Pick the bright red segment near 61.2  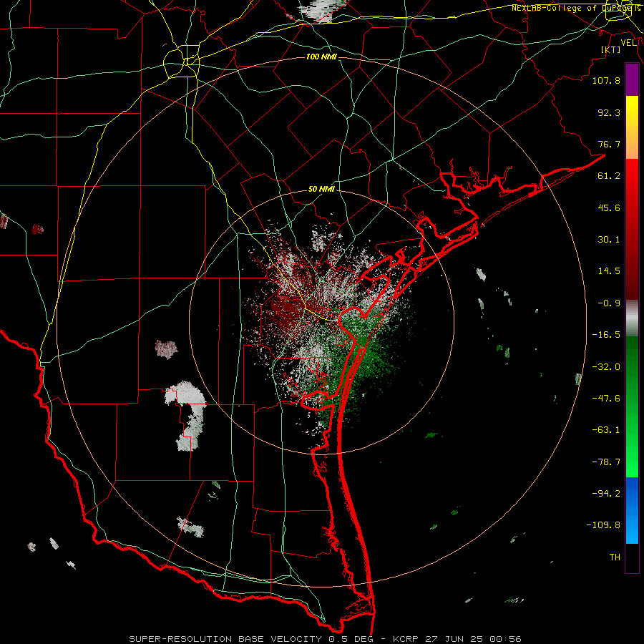[x=632, y=176]
